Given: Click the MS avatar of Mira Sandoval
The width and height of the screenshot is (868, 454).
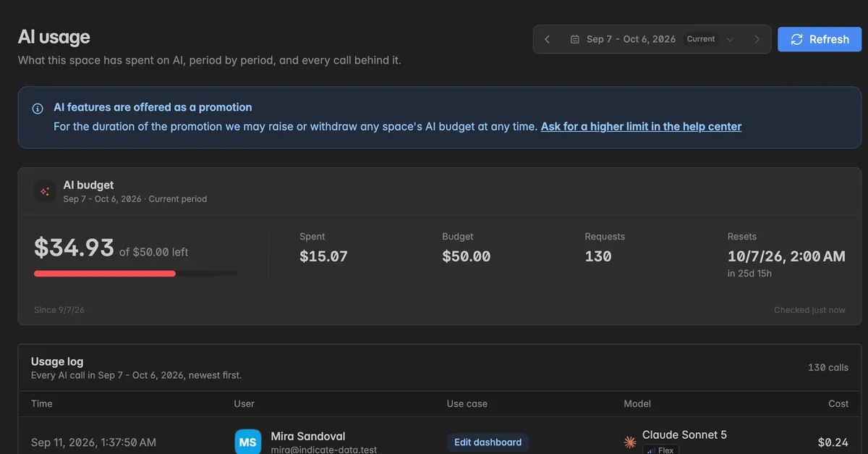Looking at the screenshot, I should point(247,442).
